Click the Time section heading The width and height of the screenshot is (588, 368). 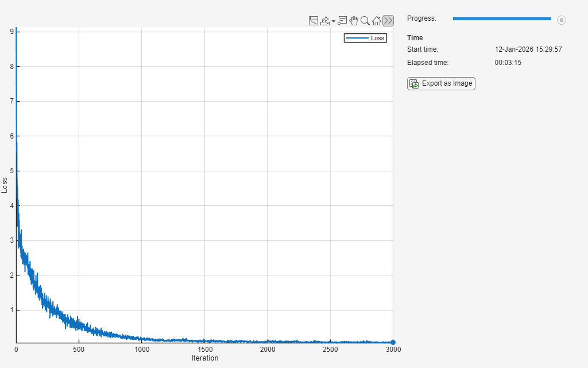pos(415,38)
